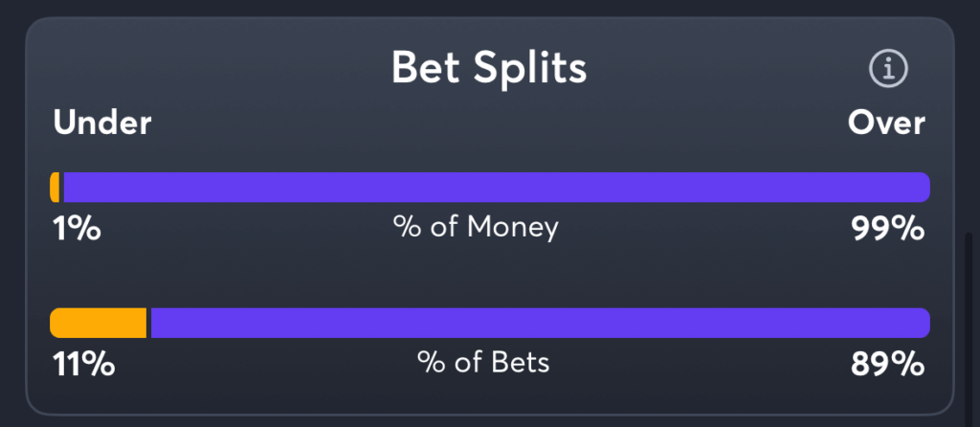Click the divider in the bets bar
Screen dimensions: 980x427
(148, 323)
